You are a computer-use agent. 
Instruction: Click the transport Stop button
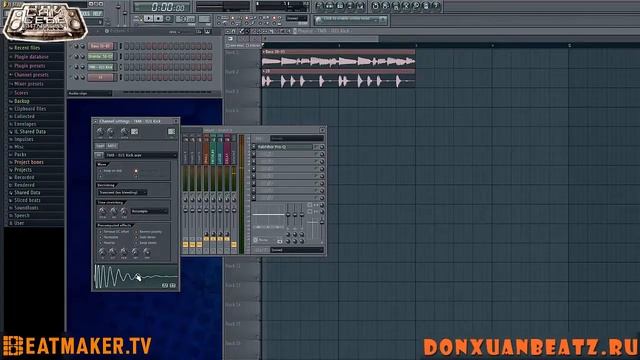pyautogui.click(x=158, y=19)
